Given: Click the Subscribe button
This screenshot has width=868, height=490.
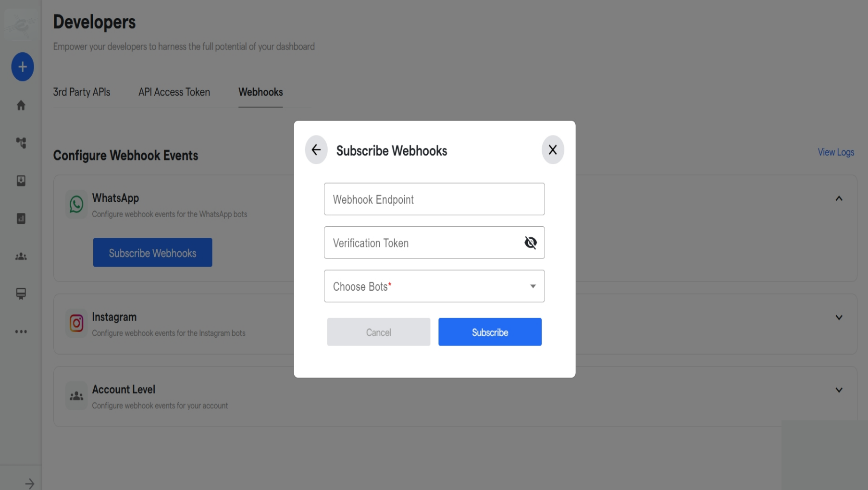Looking at the screenshot, I should pos(490,332).
